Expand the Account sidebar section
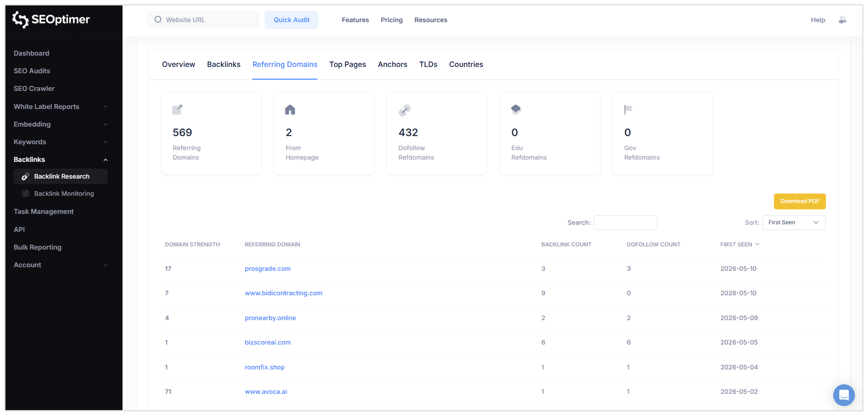The width and height of the screenshot is (868, 416). pyautogui.click(x=61, y=265)
